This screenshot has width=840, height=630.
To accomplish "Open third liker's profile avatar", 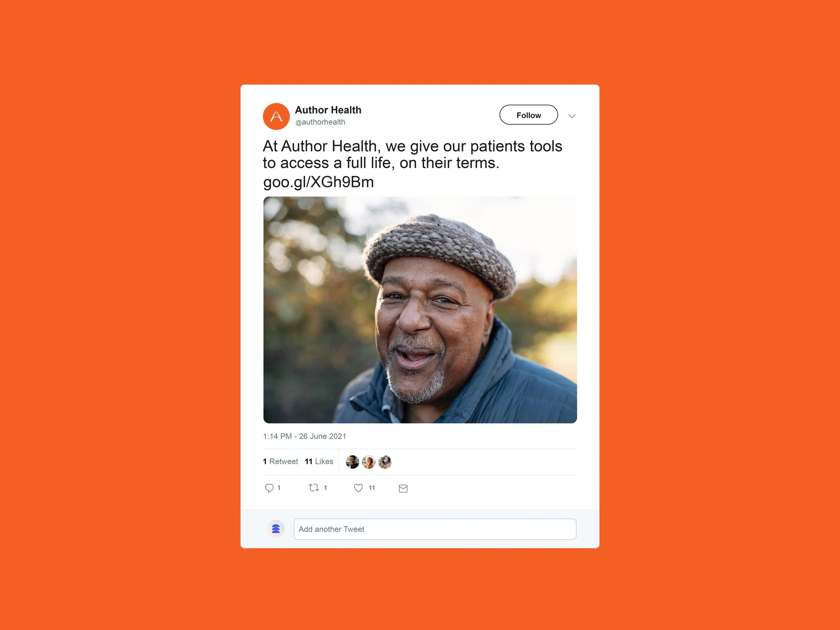I will [385, 462].
